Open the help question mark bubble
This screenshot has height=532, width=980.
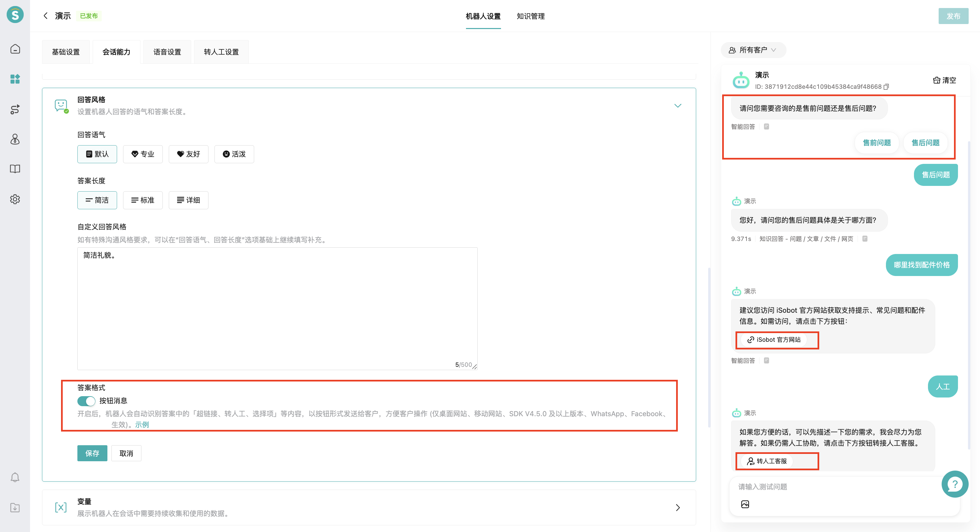[x=955, y=484]
